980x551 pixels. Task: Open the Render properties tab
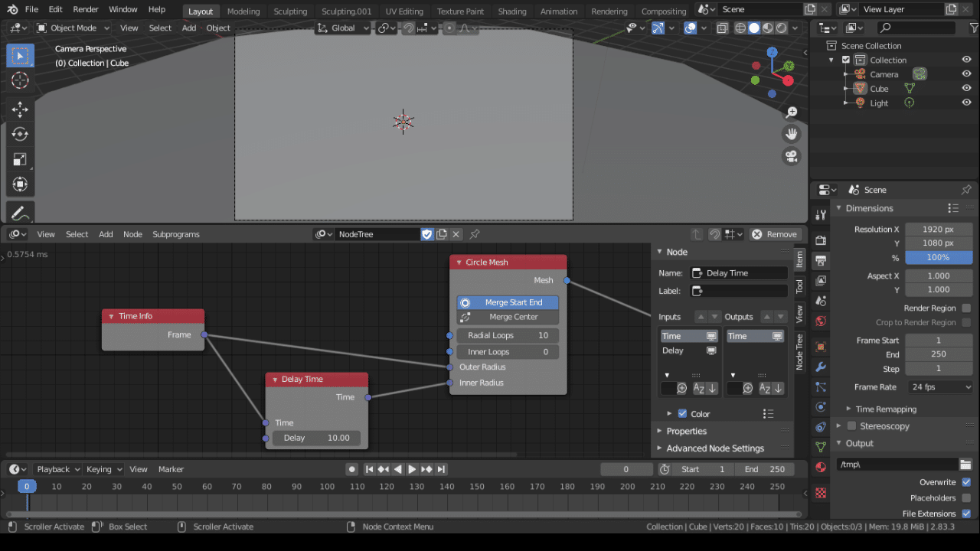(x=821, y=240)
